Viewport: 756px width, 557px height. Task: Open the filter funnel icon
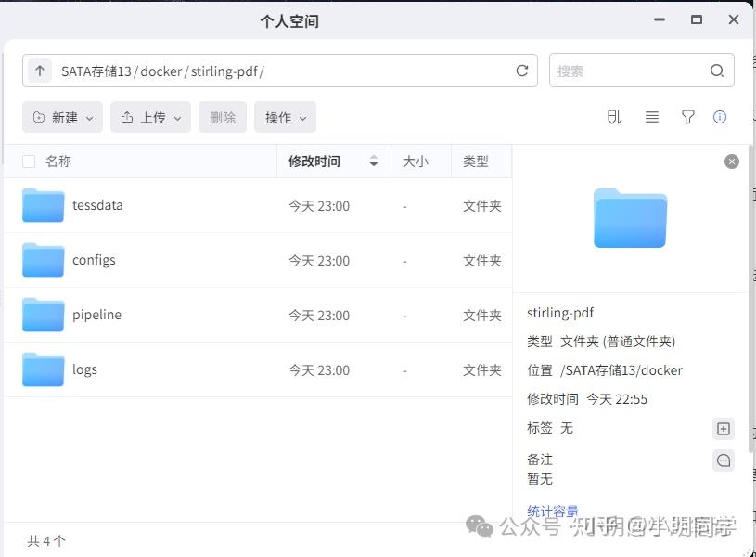[687, 117]
